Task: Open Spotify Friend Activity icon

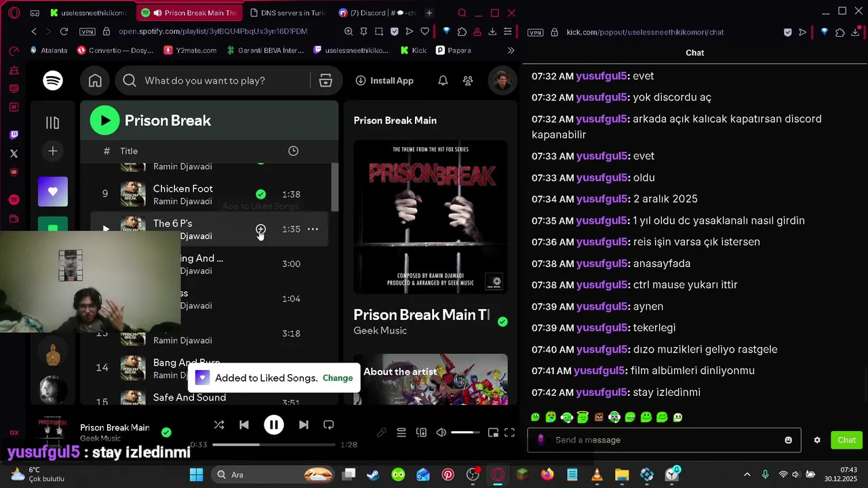Action: click(468, 81)
